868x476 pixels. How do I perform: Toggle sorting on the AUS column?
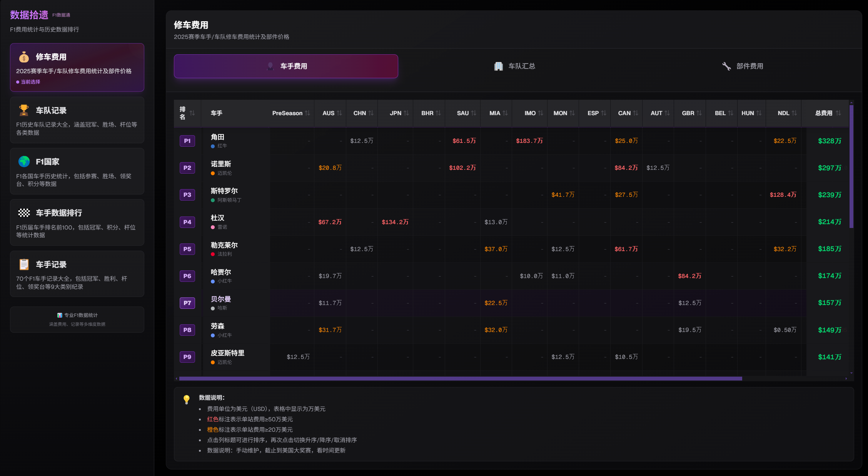[x=339, y=113]
